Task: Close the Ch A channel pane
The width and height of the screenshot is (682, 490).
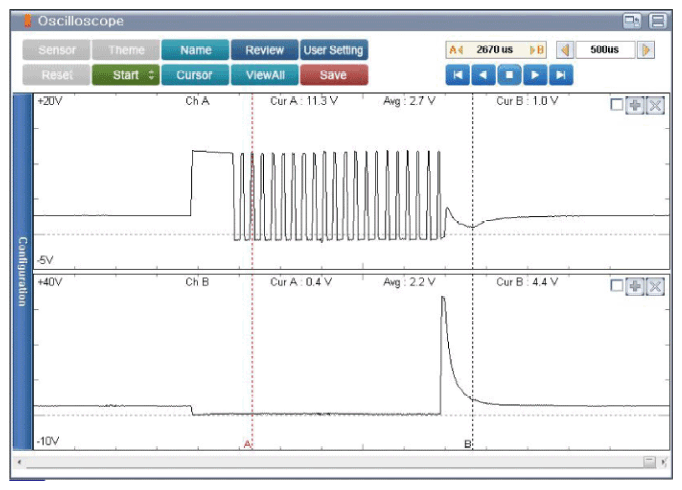Action: coord(655,105)
